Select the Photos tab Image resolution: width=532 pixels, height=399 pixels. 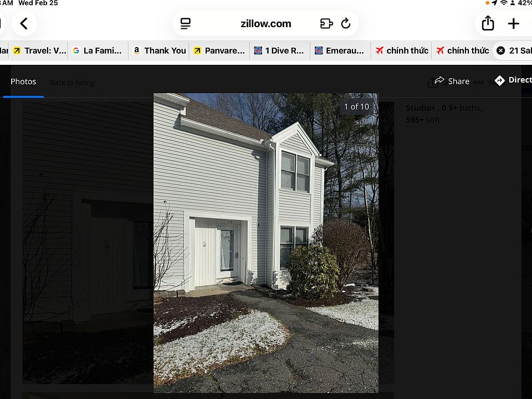point(23,81)
